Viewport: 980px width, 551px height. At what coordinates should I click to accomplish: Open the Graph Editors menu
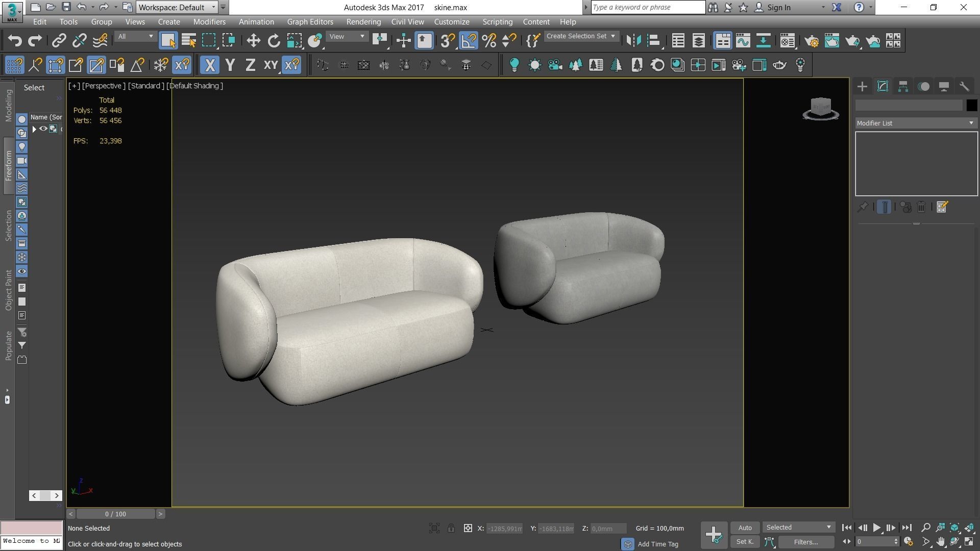310,22
